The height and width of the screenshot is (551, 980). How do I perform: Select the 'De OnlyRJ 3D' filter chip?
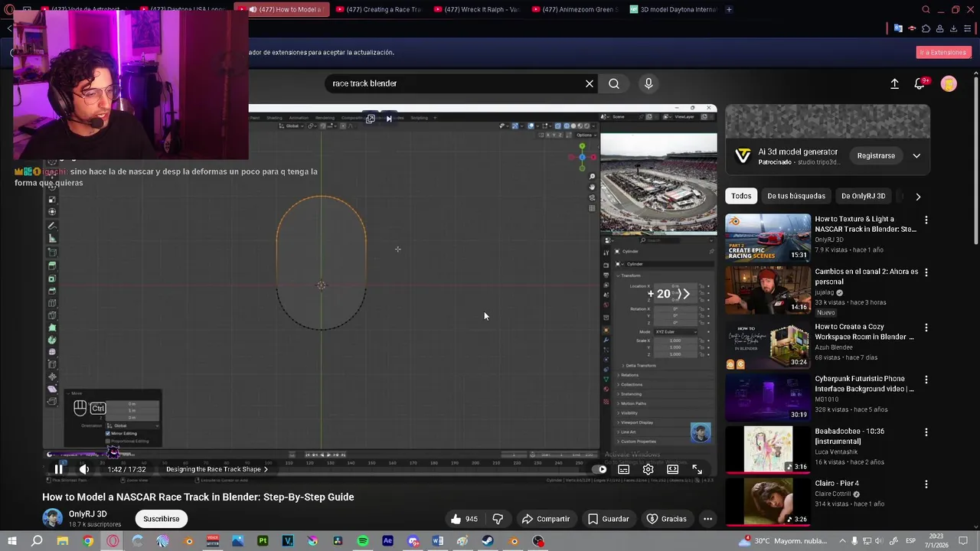click(863, 196)
